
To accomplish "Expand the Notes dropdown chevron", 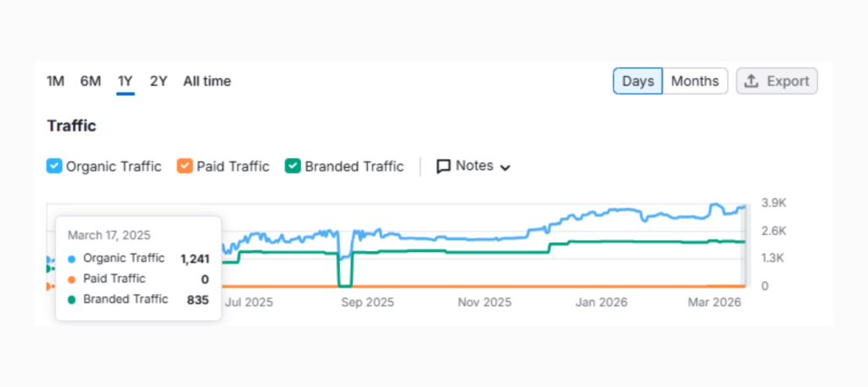I will (x=506, y=167).
